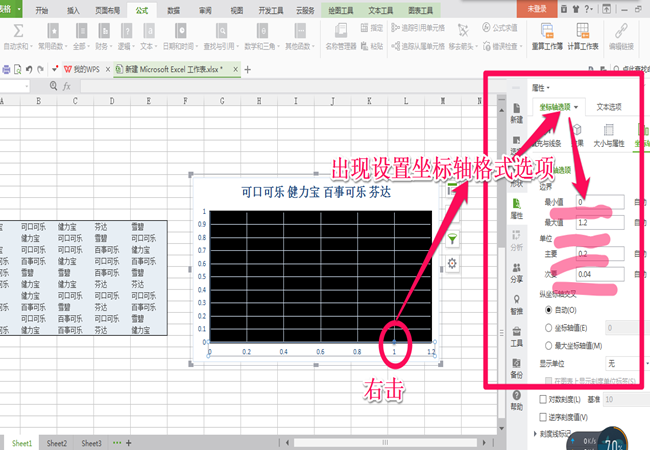
Task: Click the 次要 unit field showing 0.04
Action: pyautogui.click(x=600, y=274)
